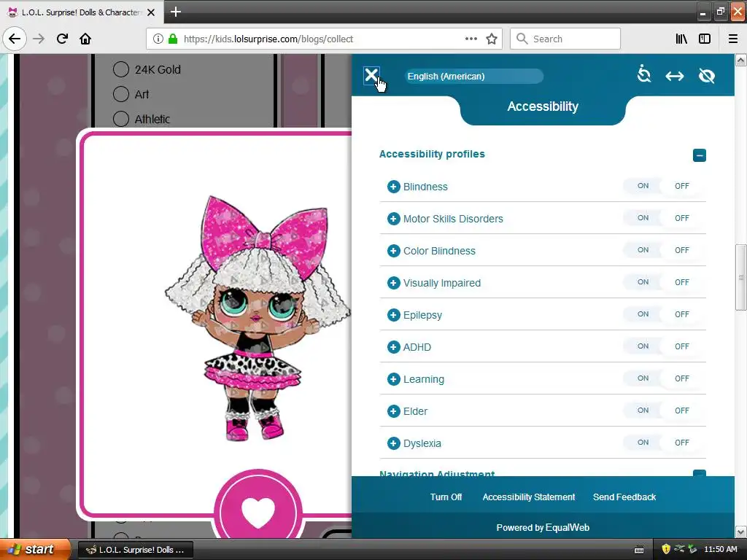Open the browser hamburger menu

click(732, 39)
